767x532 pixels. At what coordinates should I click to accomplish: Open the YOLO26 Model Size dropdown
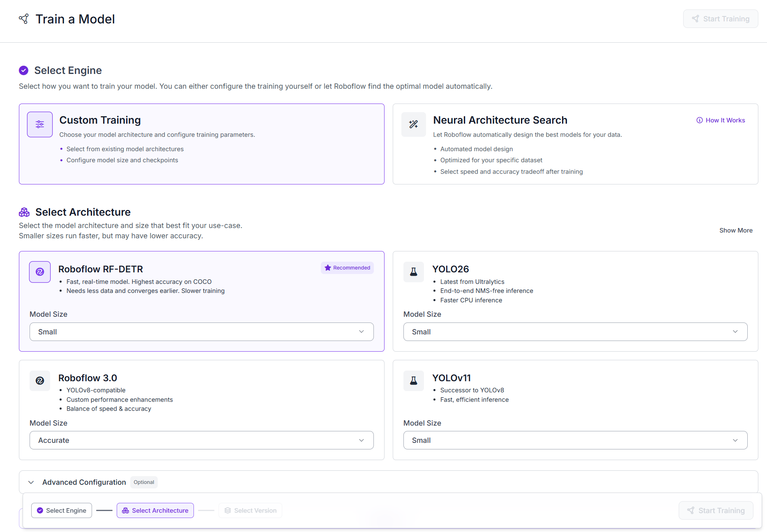[x=576, y=332]
